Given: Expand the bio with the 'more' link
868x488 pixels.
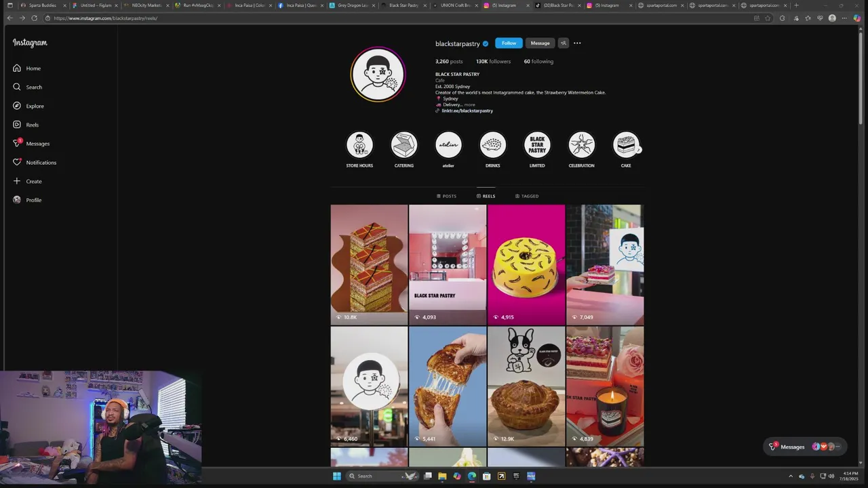Looking at the screenshot, I should coord(469,104).
